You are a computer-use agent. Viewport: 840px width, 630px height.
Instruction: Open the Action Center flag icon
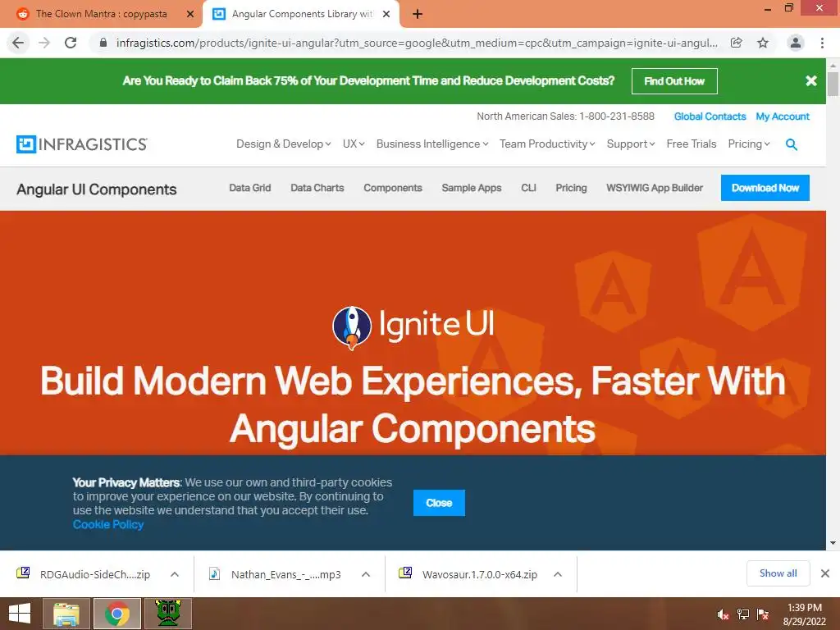762,614
